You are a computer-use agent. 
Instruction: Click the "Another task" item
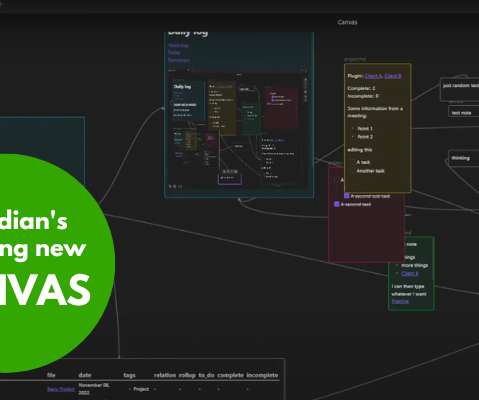click(370, 171)
